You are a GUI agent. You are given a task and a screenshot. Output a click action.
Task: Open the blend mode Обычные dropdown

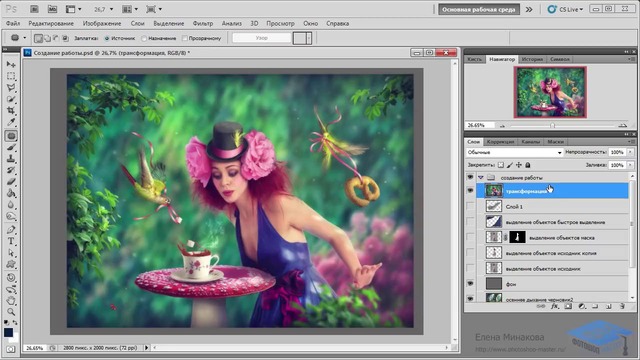514,152
